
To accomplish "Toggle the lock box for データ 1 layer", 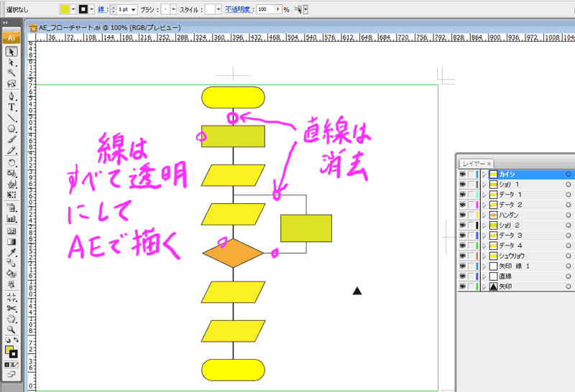I will click(471, 195).
